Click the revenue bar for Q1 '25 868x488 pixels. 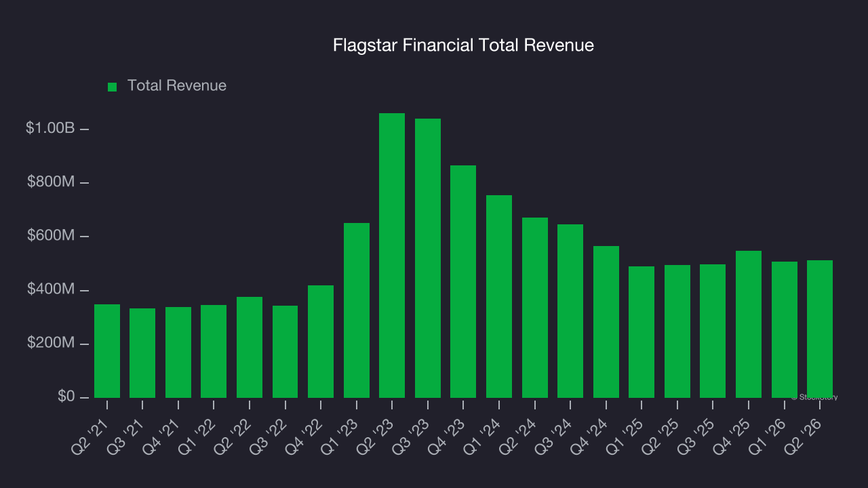(642, 332)
